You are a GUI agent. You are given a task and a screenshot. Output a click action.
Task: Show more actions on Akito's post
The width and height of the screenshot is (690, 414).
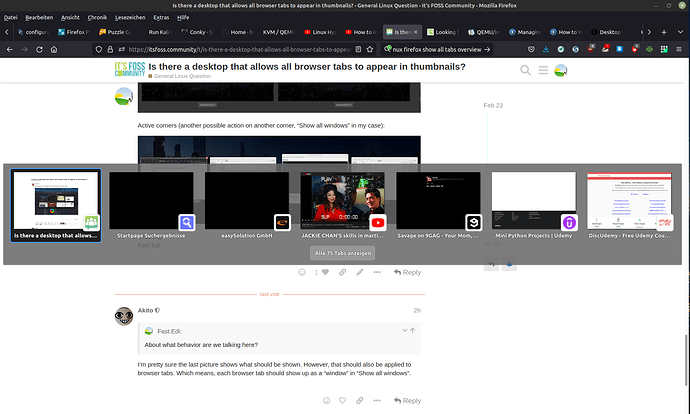(377, 400)
